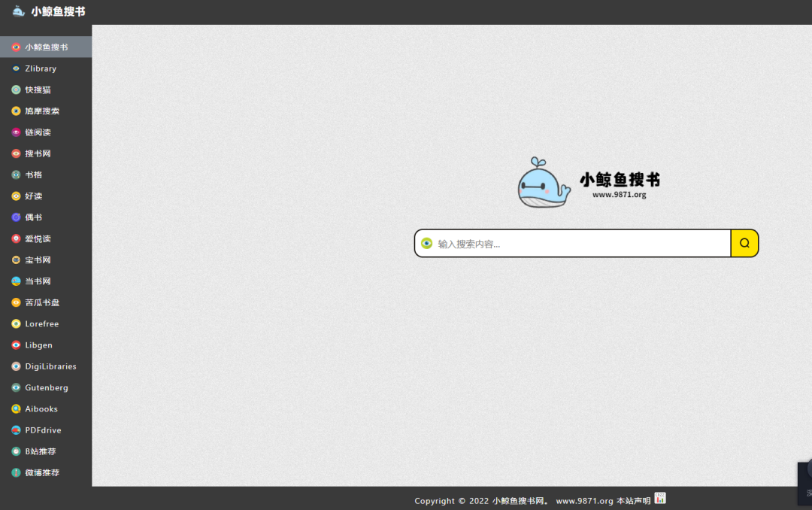Open 链阅读 in the sidebar
The width and height of the screenshot is (812, 510).
[x=38, y=132]
